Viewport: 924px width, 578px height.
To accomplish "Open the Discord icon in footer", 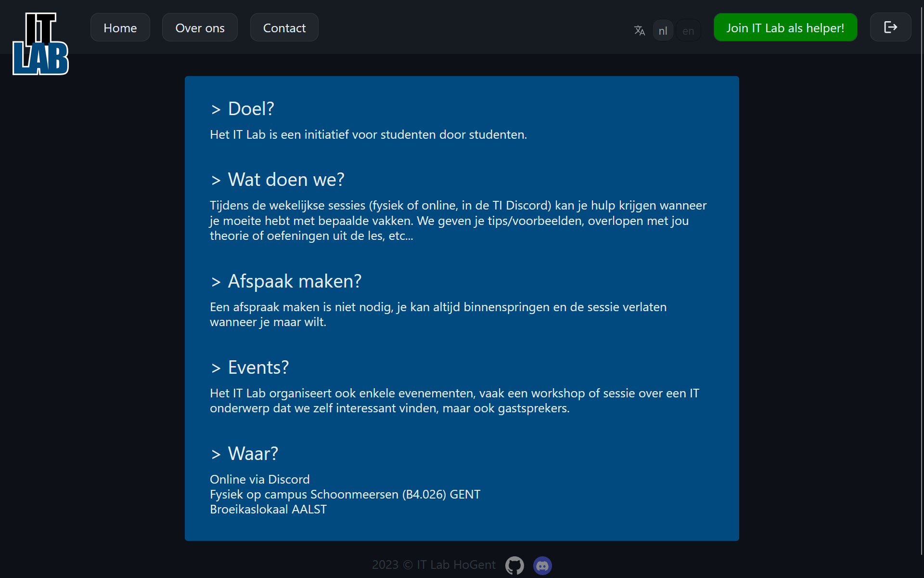I will point(542,565).
